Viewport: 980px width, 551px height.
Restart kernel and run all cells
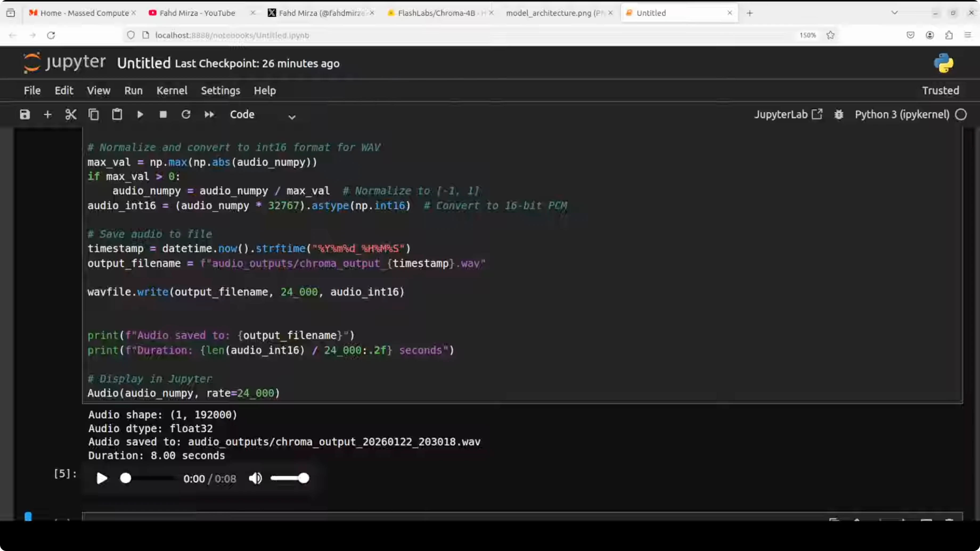209,114
